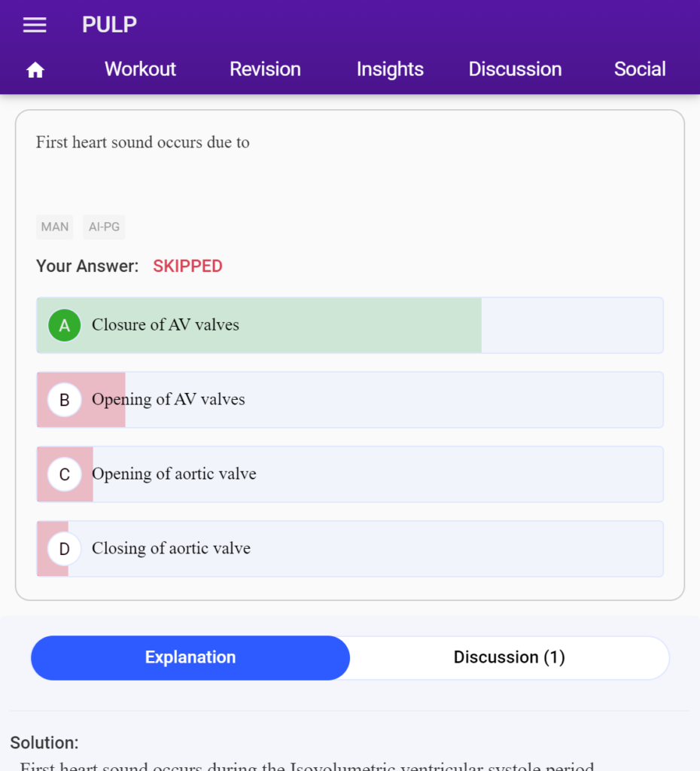700x771 pixels.
Task: Choose answer Opening of aortic valve
Action: pyautogui.click(x=350, y=474)
